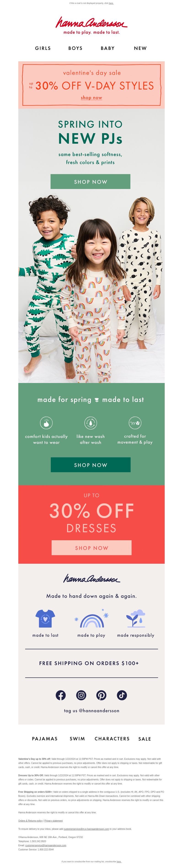This screenshot has width=183, height=868.
Task: Select the NEW navigation item
Action: click(140, 48)
